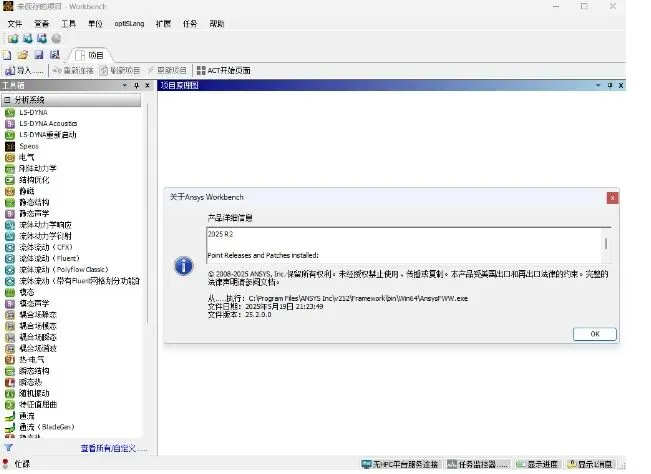Select the 瞬态结构 system icon
This screenshot has width=651, height=474.
click(10, 371)
